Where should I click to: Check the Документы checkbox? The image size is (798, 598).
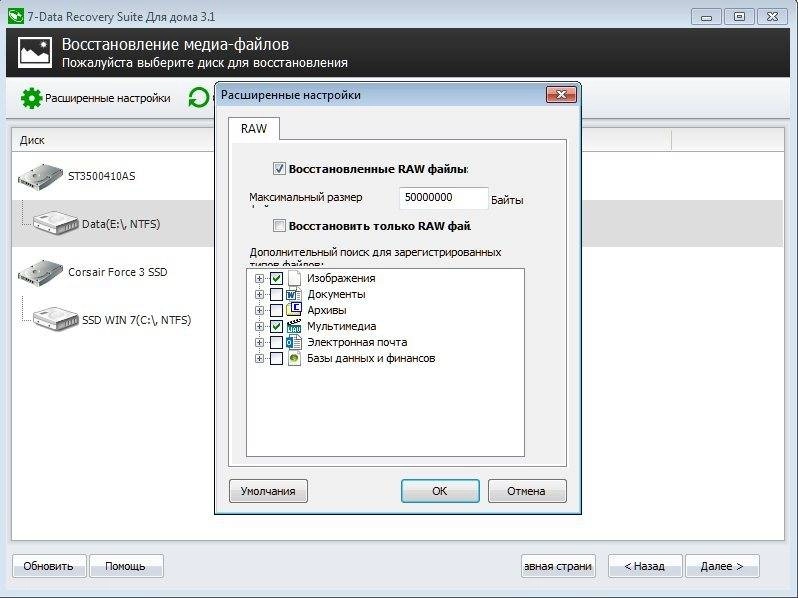(276, 294)
